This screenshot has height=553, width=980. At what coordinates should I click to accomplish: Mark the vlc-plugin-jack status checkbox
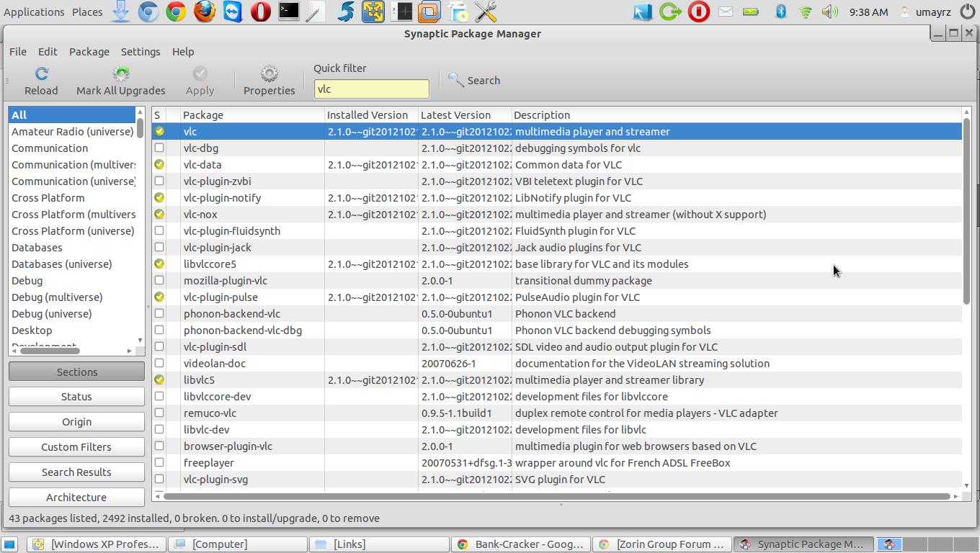point(159,248)
